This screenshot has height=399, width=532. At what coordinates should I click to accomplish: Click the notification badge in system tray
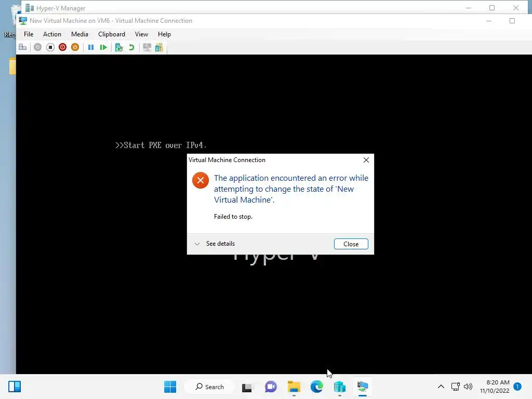point(517,386)
